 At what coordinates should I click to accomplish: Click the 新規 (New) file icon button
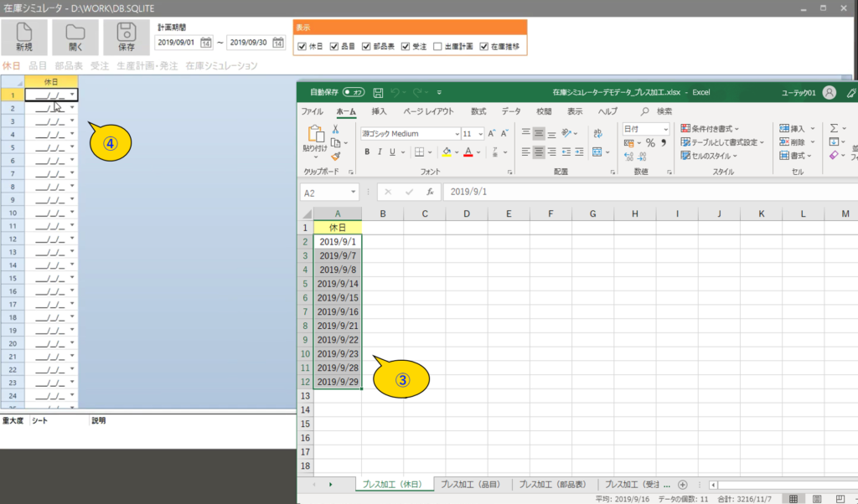pos(24,38)
